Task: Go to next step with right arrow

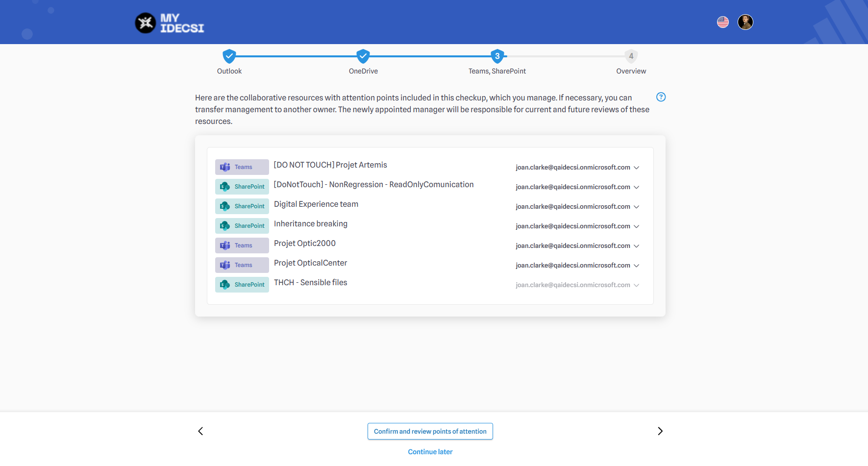Action: pos(660,431)
